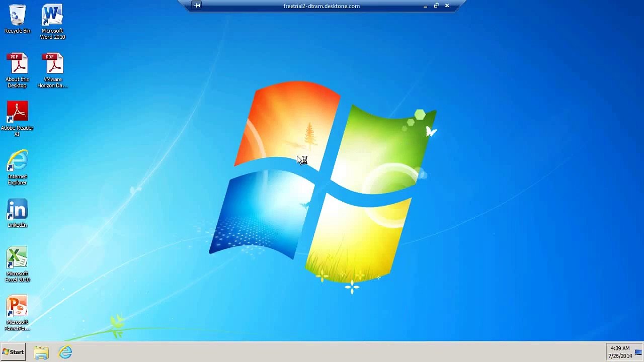The image size is (644, 362).
Task: Select the Microsoft Word 2010 shortcut
Action: (52, 22)
